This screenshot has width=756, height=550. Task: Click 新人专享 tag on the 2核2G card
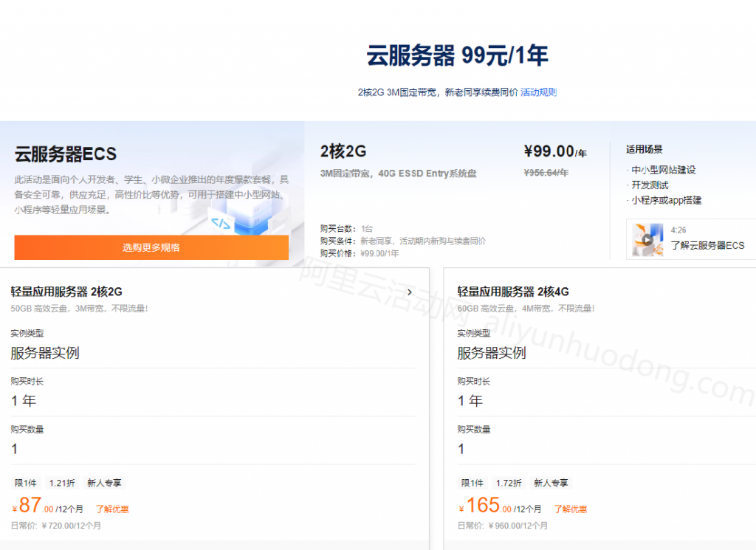tap(104, 483)
